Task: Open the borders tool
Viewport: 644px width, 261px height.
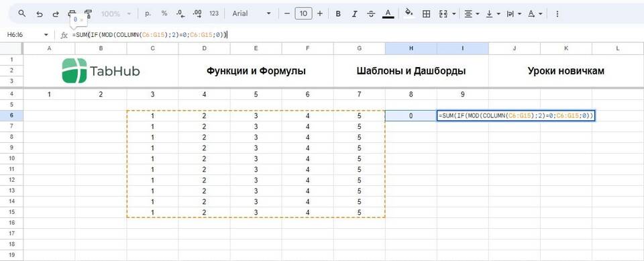Action: pos(427,13)
